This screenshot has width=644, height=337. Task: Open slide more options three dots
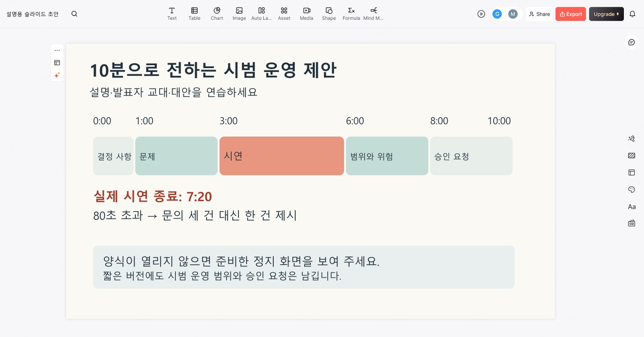[x=57, y=50]
